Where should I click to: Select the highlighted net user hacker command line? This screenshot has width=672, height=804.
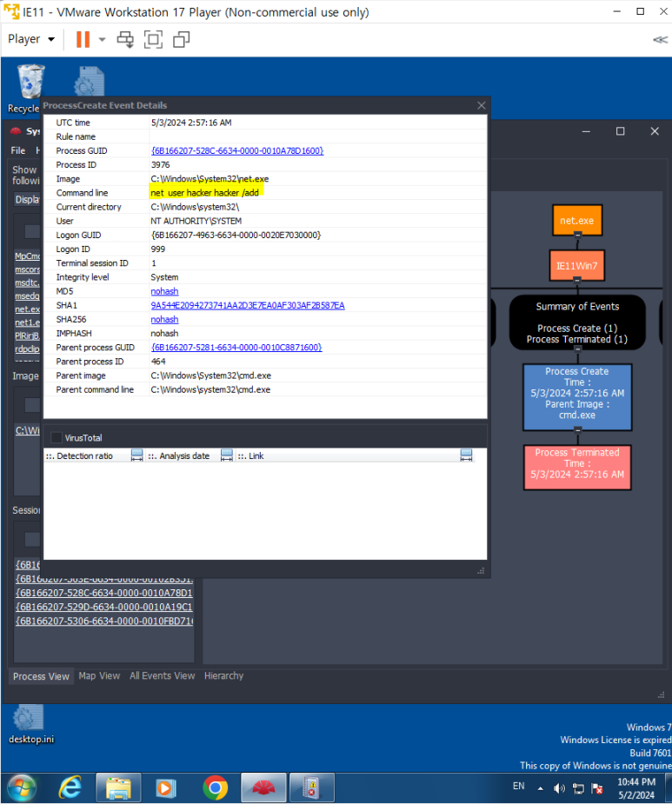pyautogui.click(x=205, y=193)
